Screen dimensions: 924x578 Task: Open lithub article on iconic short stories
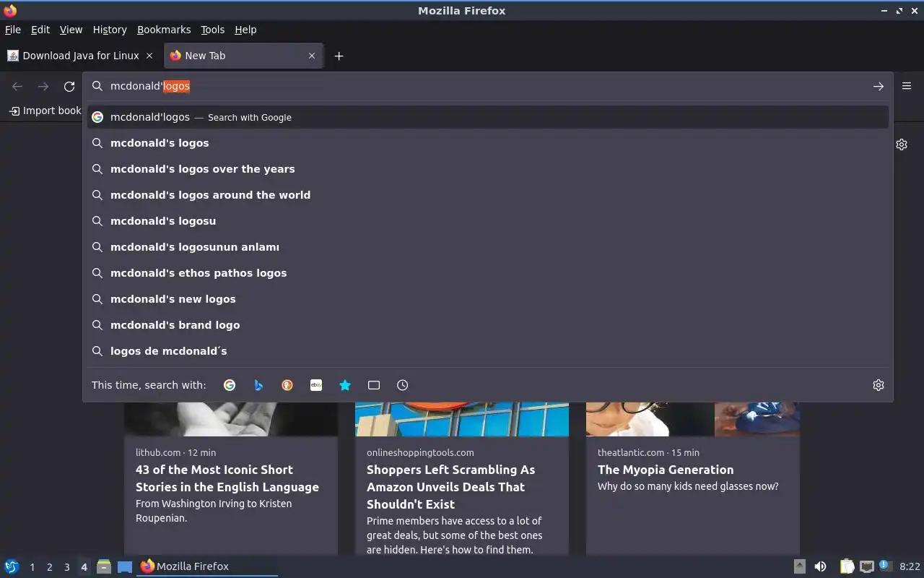point(227,478)
